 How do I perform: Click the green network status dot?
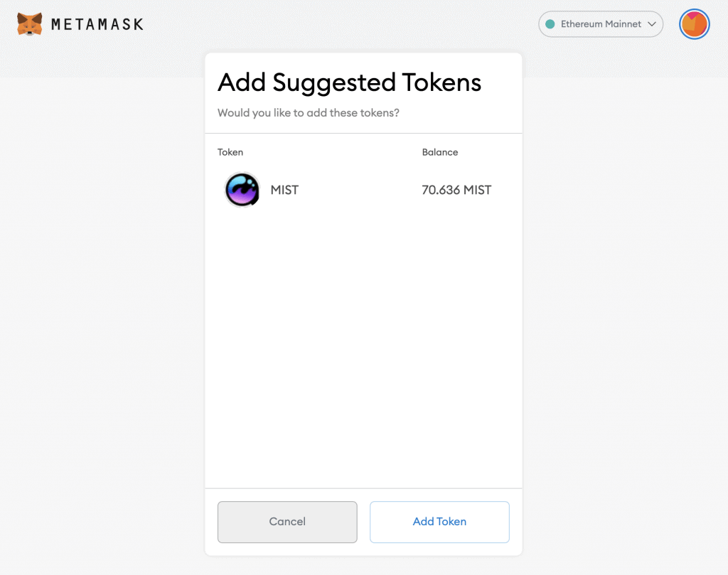coord(550,24)
